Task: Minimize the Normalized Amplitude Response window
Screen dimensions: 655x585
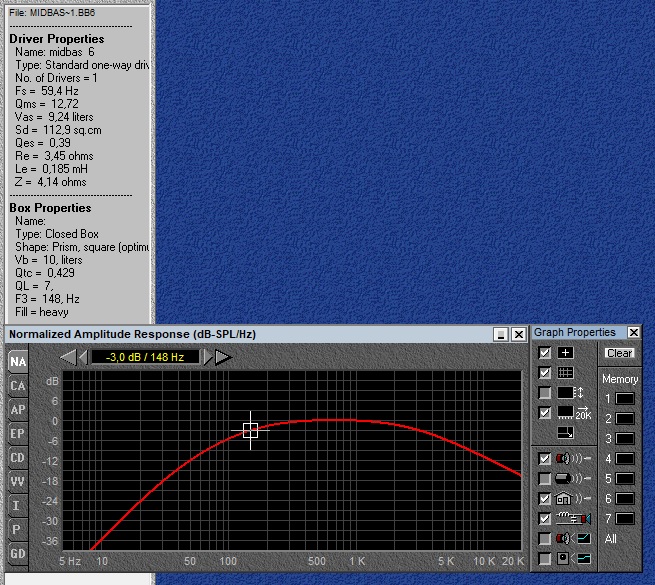Action: point(500,334)
